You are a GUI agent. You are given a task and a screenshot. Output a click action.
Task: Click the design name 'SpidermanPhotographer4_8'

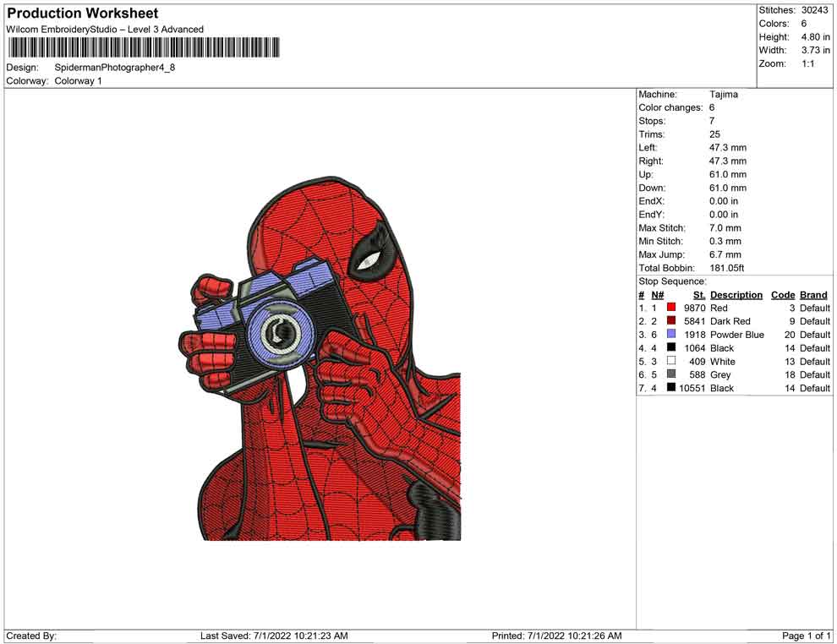[115, 68]
